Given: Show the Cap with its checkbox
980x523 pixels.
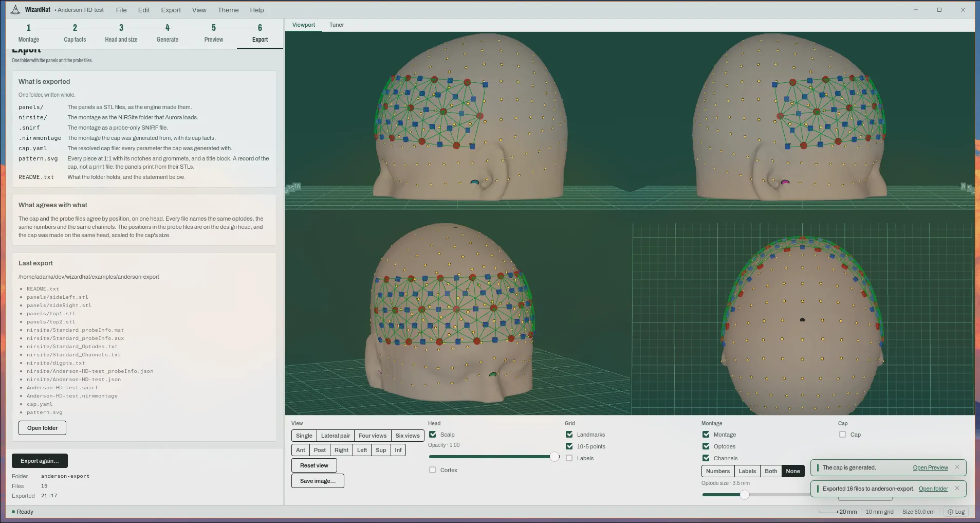Looking at the screenshot, I should (843, 435).
